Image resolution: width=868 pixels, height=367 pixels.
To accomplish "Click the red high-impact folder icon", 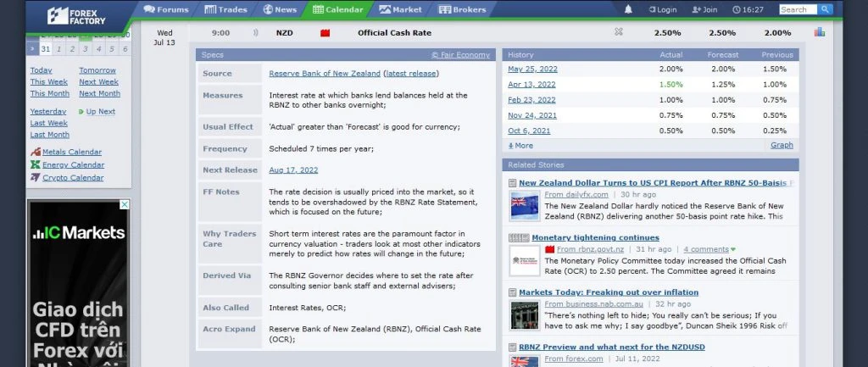I will pos(325,33).
